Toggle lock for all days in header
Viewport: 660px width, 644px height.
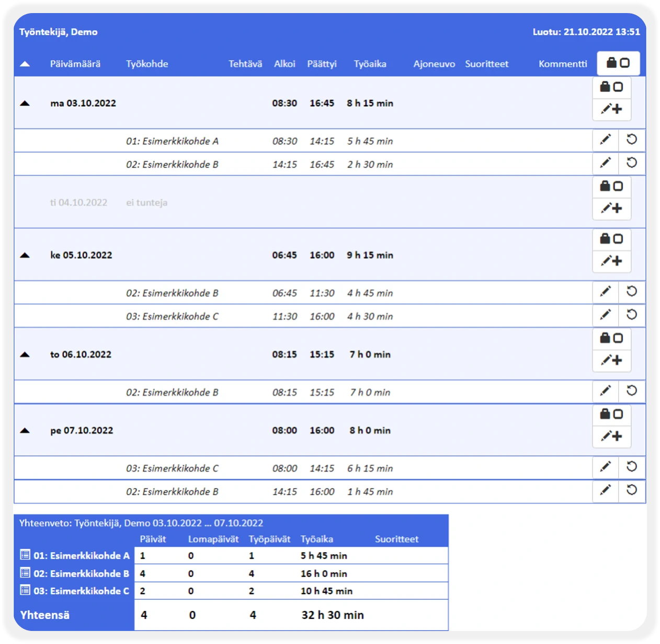(618, 63)
